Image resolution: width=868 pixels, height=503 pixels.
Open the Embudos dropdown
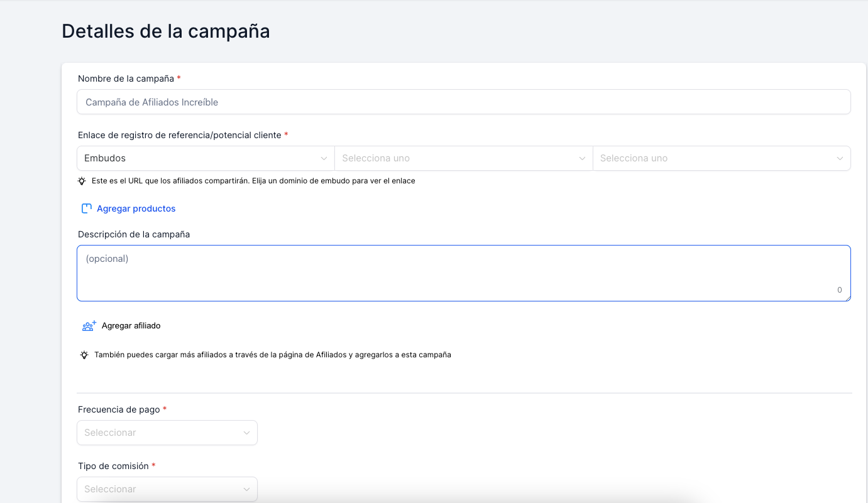click(x=205, y=158)
